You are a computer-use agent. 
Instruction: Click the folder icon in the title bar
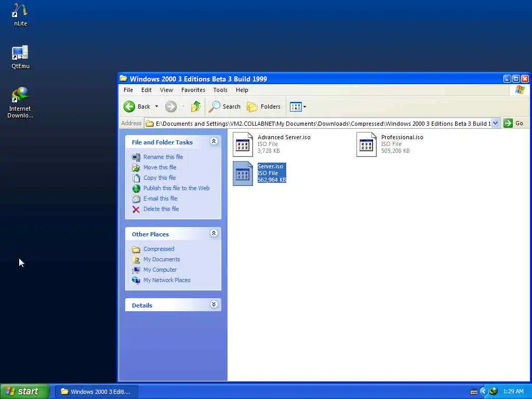(x=124, y=78)
